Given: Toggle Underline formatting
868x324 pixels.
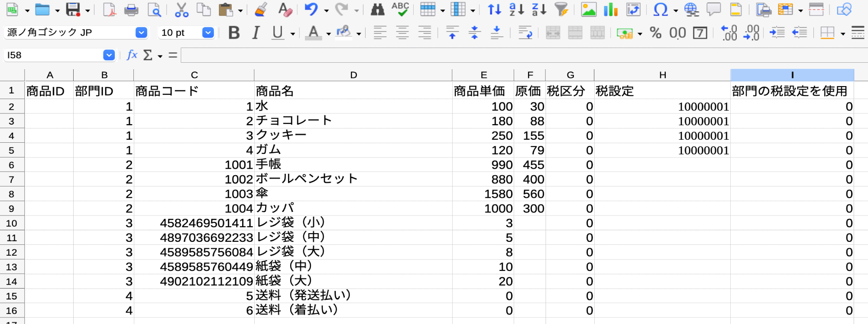Looking at the screenshot, I should point(278,32).
